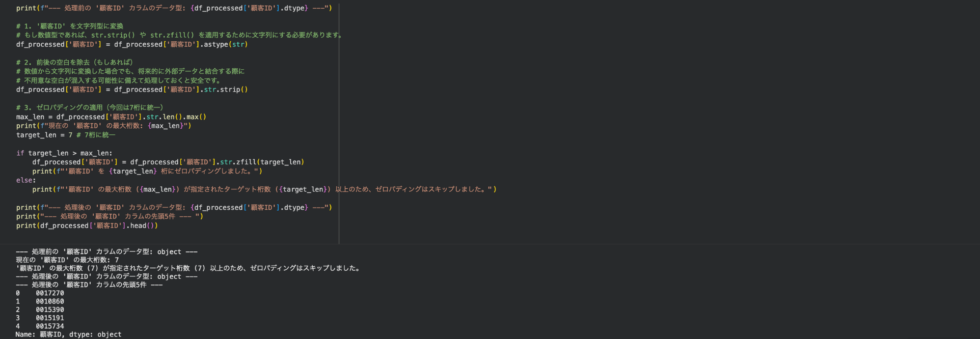This screenshot has height=339, width=980.
Task: Click comment starting "# 数値から文字列に変換した場合でも"
Action: pyautogui.click(x=130, y=71)
